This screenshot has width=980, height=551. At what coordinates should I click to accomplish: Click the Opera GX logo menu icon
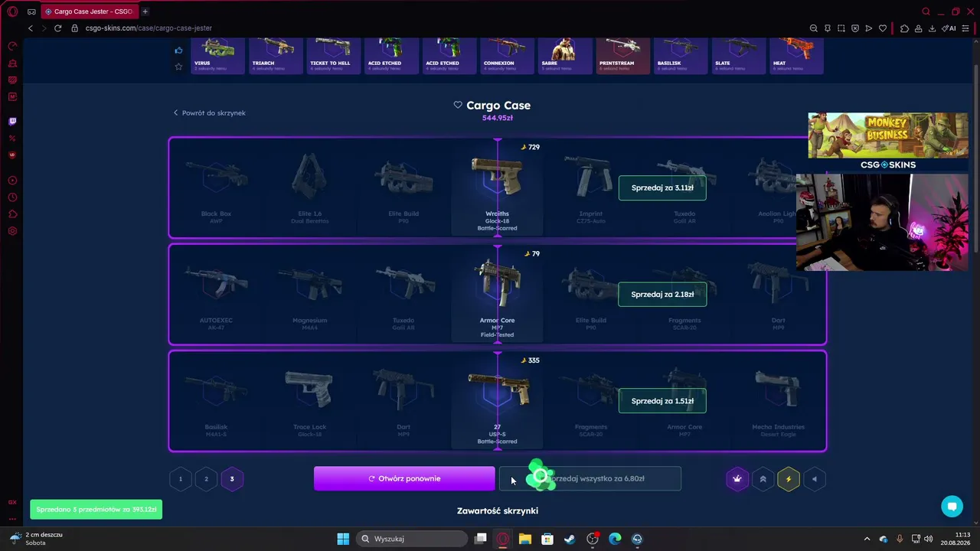(x=12, y=11)
